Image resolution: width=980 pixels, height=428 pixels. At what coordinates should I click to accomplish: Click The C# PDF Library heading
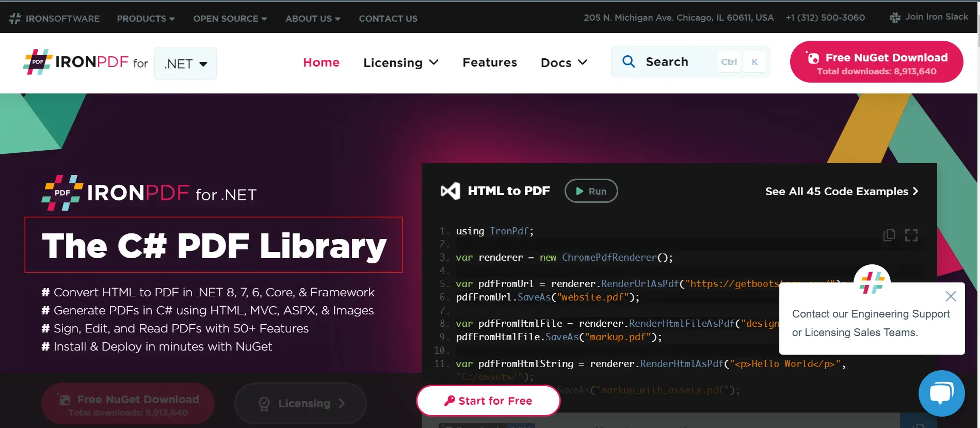[214, 245]
